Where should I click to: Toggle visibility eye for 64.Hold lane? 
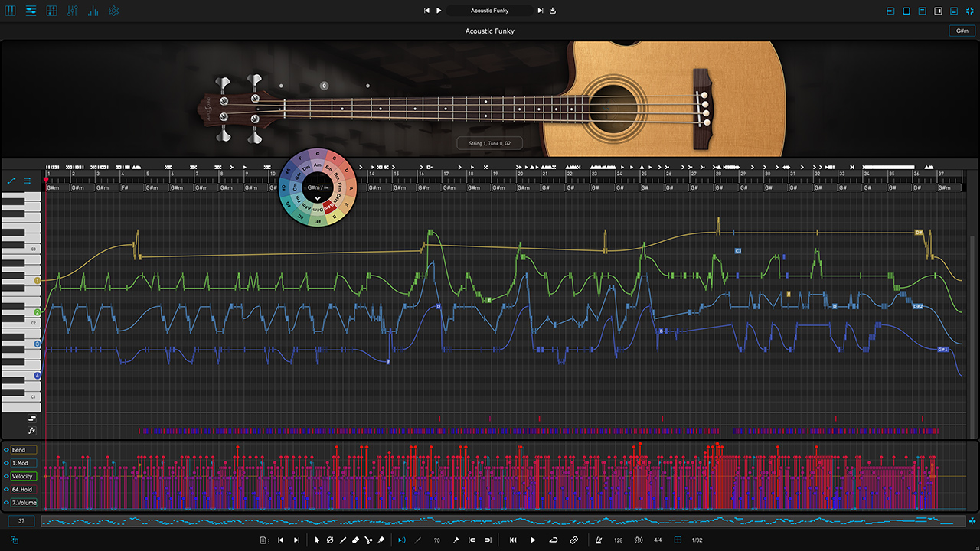(6, 489)
